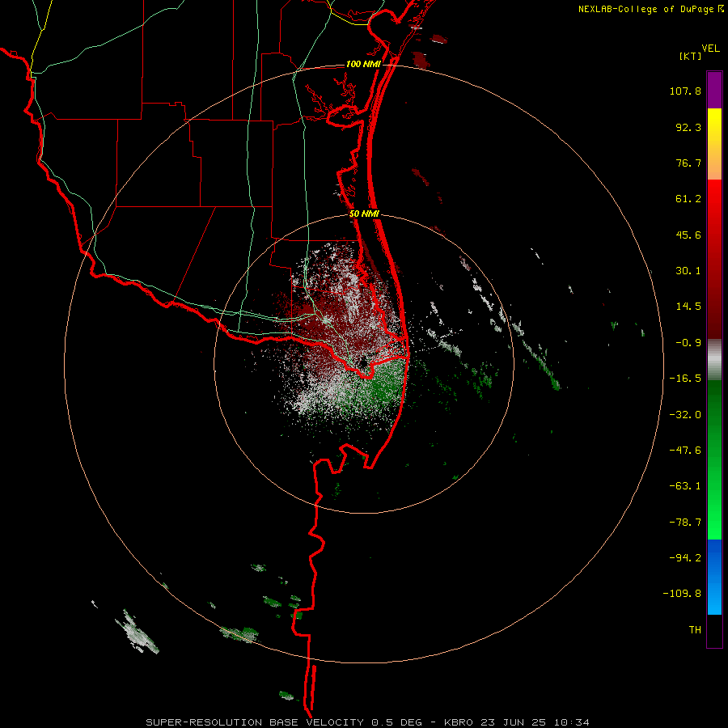Click the purple color band in legend

tap(714, 90)
